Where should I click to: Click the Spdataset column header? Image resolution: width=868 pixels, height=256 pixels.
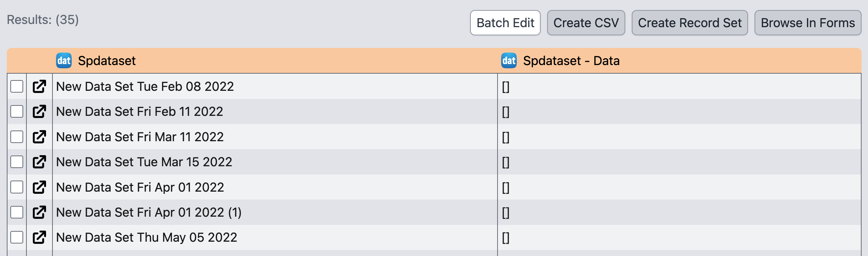coord(107,61)
